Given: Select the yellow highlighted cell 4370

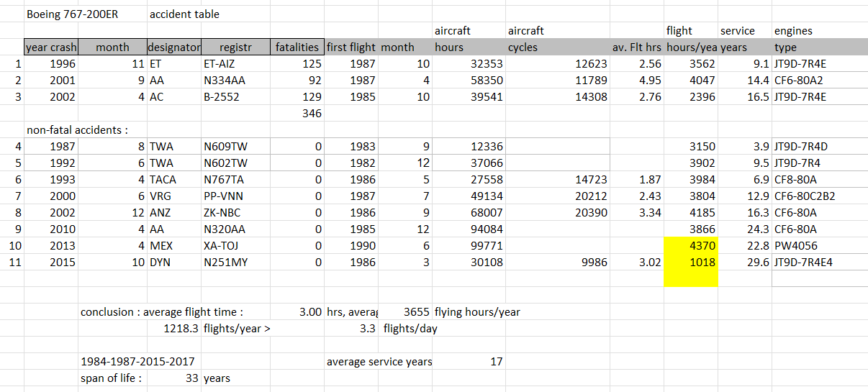Looking at the screenshot, I should pos(691,245).
